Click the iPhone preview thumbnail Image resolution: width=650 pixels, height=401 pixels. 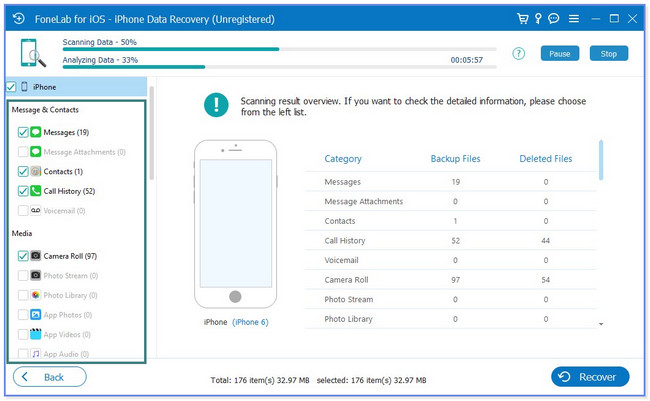coord(235,224)
